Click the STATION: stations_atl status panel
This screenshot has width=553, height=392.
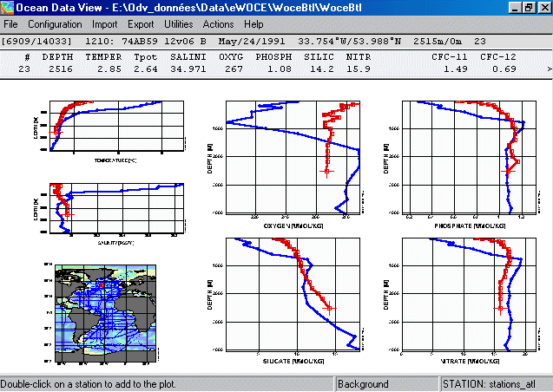pos(495,383)
